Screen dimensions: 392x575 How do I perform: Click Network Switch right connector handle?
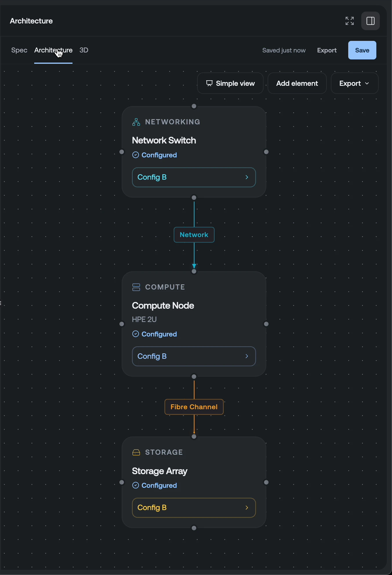coord(266,152)
